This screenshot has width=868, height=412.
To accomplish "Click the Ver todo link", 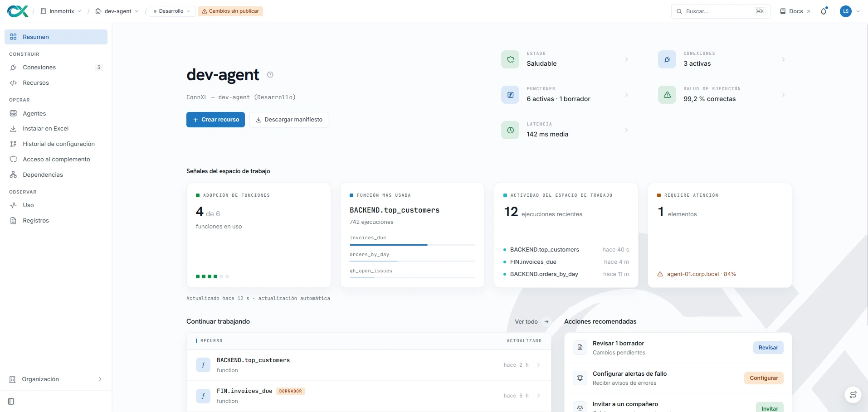I will point(532,322).
